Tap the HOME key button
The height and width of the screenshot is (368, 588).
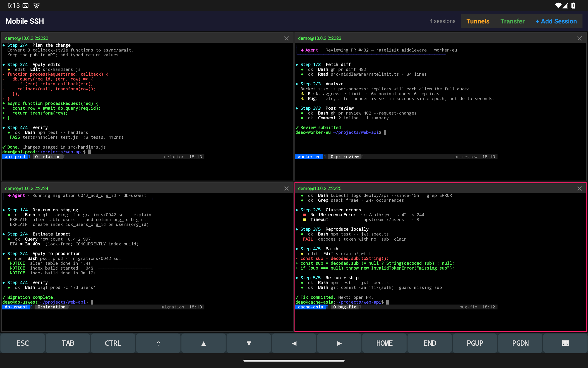coord(384,343)
